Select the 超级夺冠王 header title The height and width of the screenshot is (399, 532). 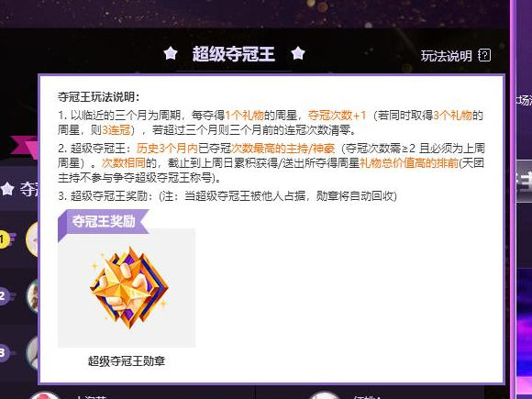pos(233,54)
